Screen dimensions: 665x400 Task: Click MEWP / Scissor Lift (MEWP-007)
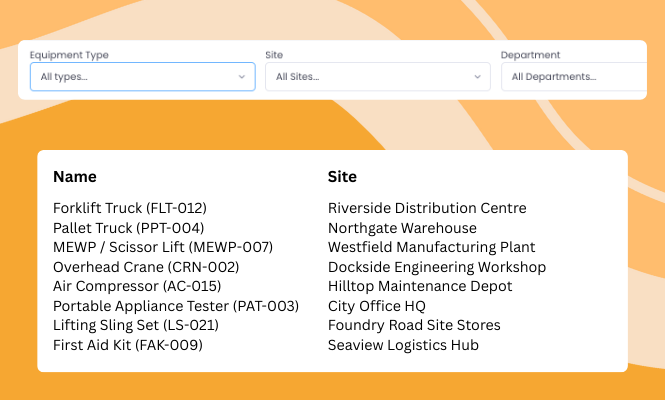pos(163,247)
